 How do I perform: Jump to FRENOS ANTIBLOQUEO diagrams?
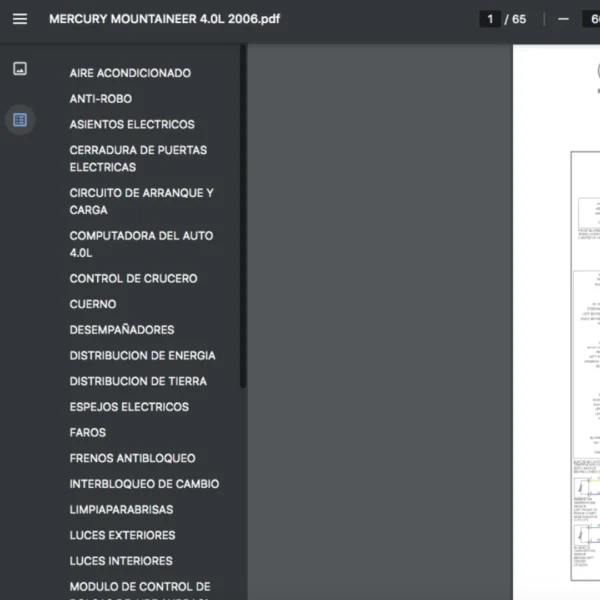[x=132, y=459]
